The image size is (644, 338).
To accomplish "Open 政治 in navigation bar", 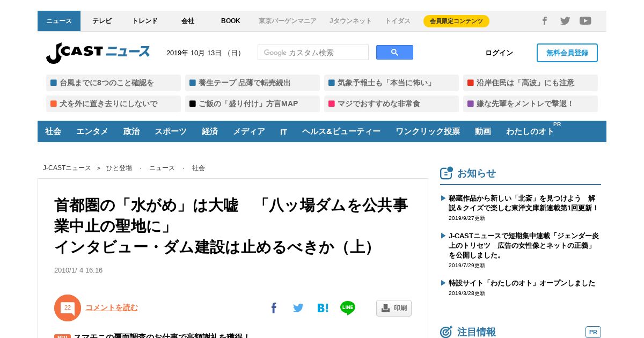I will (131, 131).
